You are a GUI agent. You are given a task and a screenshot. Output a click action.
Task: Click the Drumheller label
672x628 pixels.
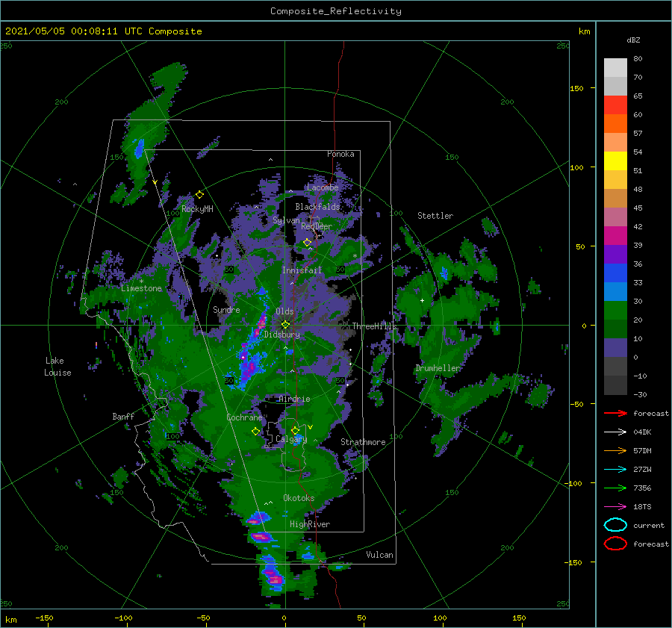pyautogui.click(x=438, y=368)
